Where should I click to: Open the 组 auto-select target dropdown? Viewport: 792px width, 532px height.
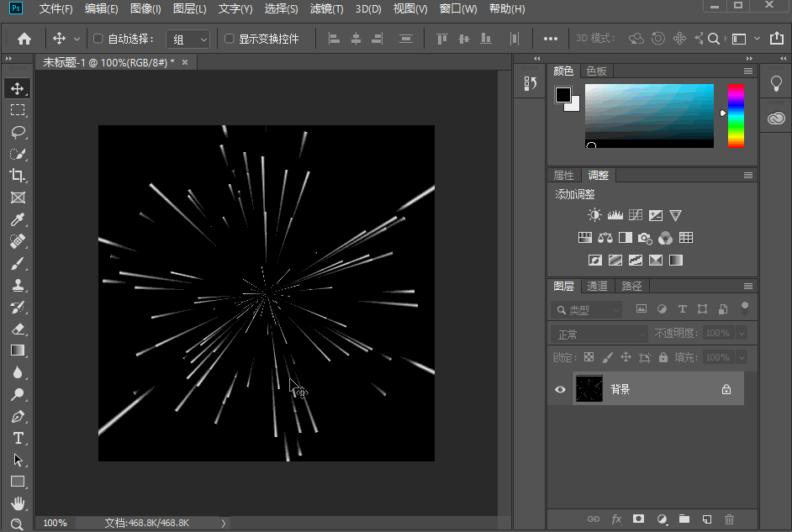coord(188,40)
